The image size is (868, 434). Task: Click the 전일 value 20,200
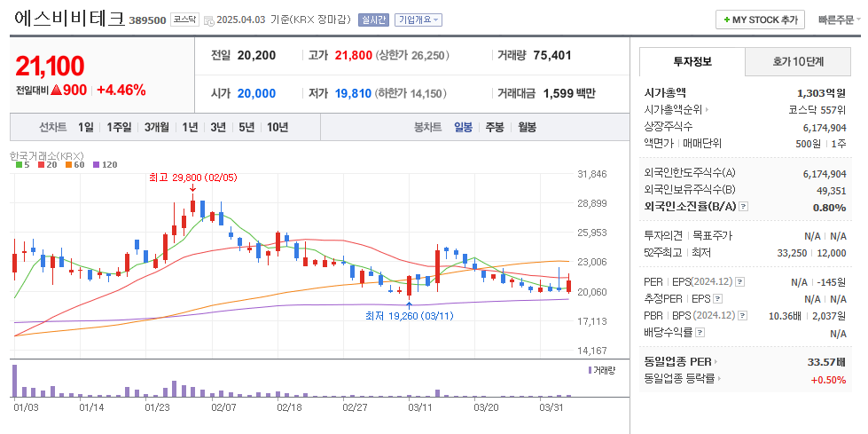256,55
